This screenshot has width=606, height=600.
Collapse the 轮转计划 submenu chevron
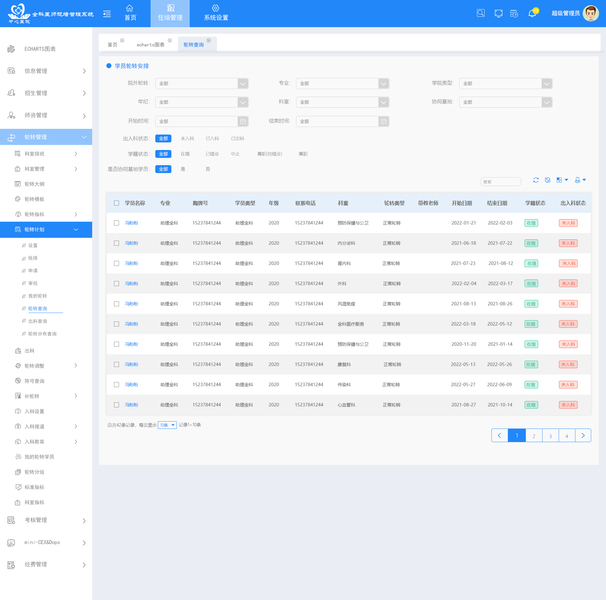(x=76, y=230)
